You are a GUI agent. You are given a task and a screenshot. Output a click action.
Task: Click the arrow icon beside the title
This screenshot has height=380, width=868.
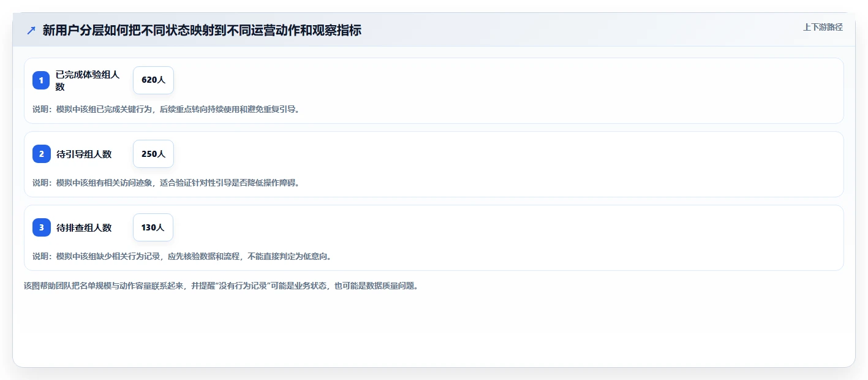(x=31, y=30)
